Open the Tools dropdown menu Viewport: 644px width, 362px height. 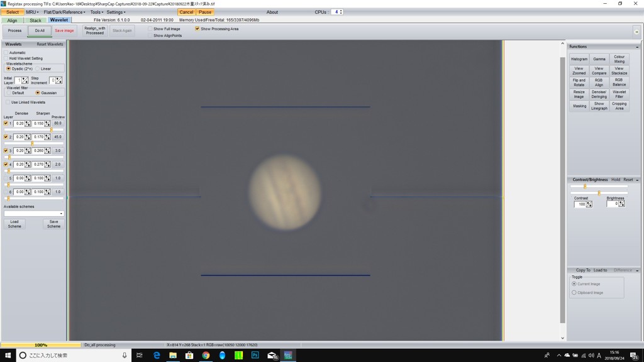click(x=96, y=12)
